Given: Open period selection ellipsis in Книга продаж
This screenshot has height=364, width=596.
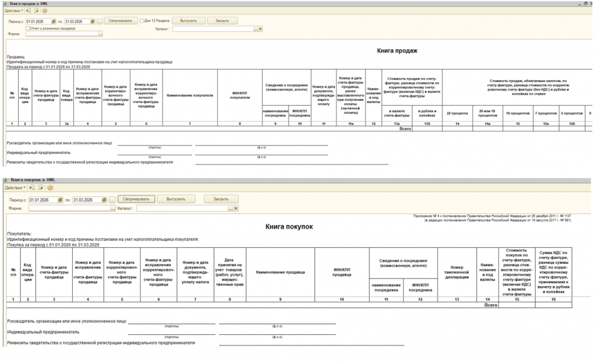Looking at the screenshot, I should [x=100, y=22].
